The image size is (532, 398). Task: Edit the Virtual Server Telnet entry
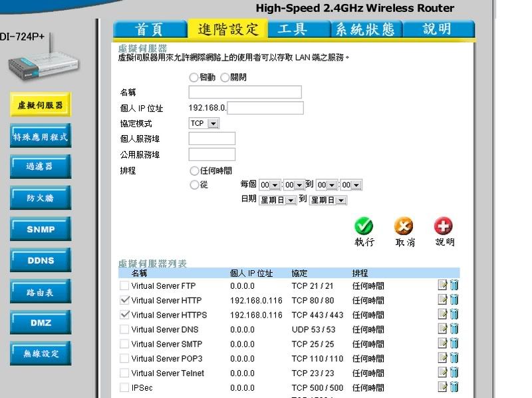click(x=443, y=373)
